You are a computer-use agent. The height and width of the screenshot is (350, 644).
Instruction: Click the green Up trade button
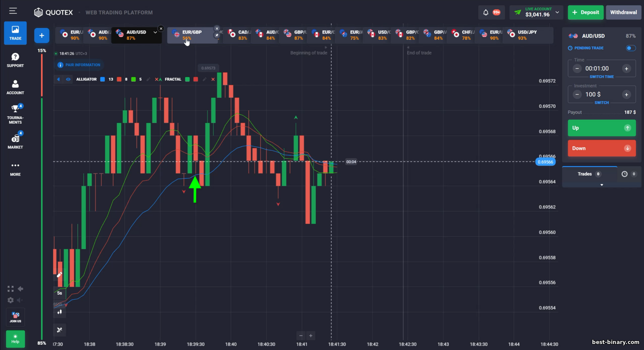pos(601,128)
